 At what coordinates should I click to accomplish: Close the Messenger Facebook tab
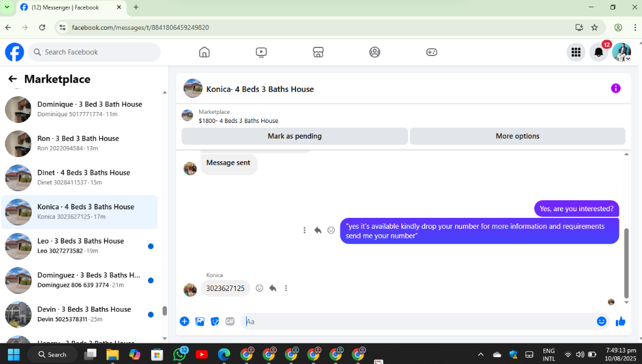pos(119,7)
